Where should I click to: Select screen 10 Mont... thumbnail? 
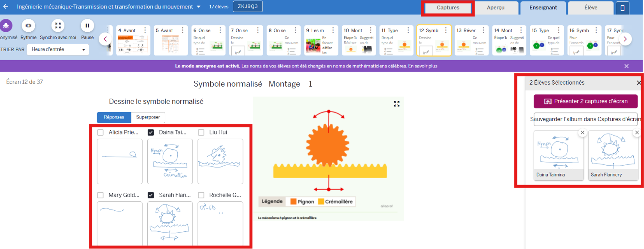point(358,41)
